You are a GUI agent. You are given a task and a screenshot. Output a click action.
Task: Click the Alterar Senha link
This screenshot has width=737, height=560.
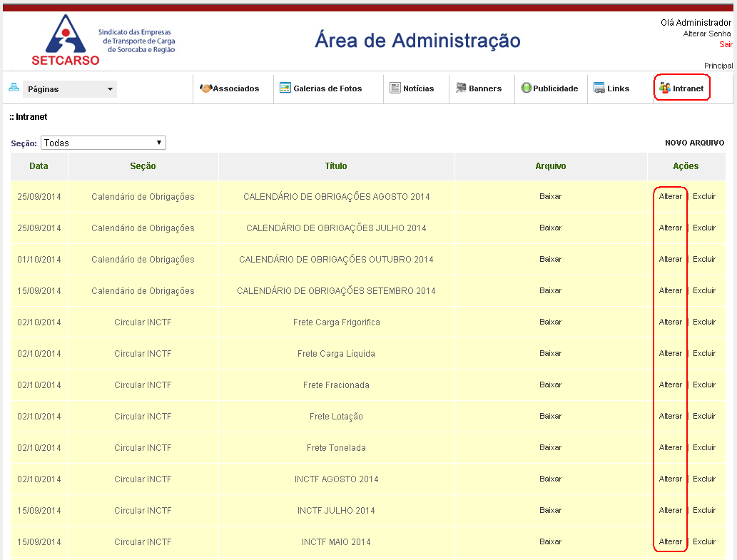(707, 34)
